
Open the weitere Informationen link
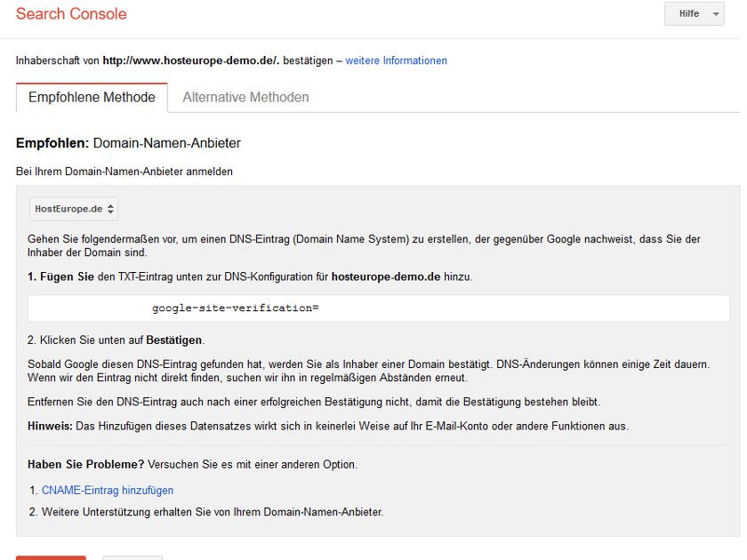396,60
